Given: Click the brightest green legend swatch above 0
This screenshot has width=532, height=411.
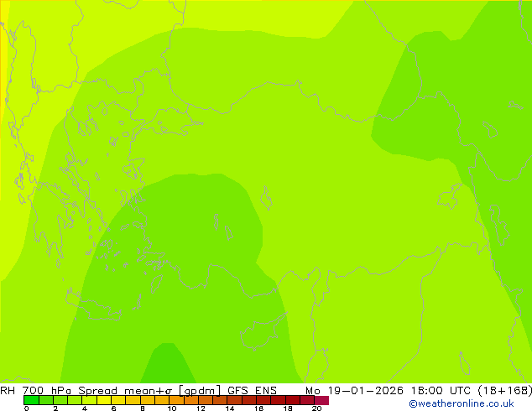Looking at the screenshot, I should point(32,400).
